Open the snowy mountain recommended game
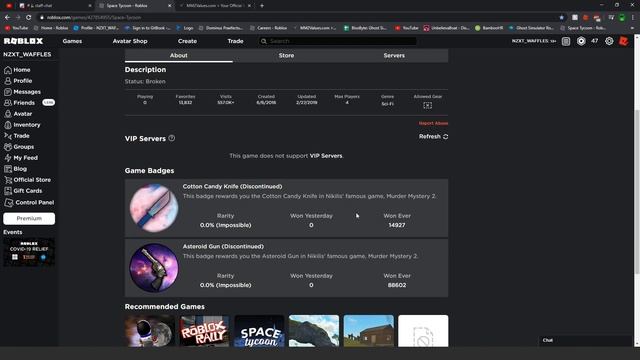 coord(314,331)
